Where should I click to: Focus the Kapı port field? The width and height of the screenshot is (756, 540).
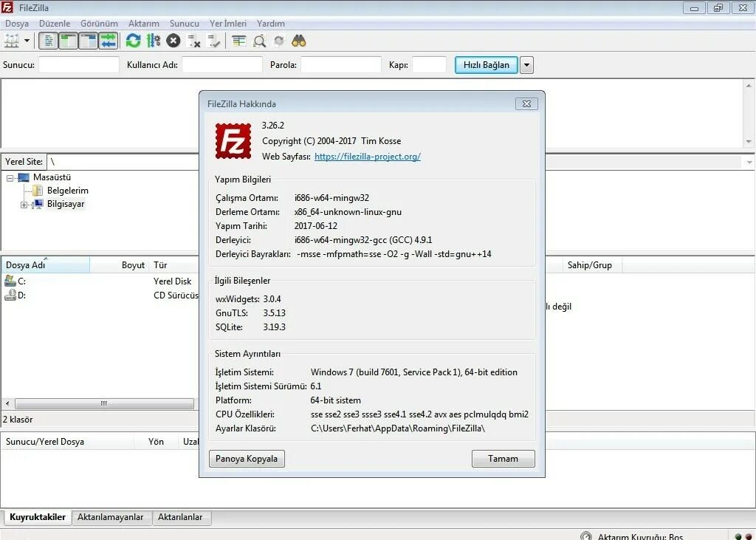click(x=430, y=65)
